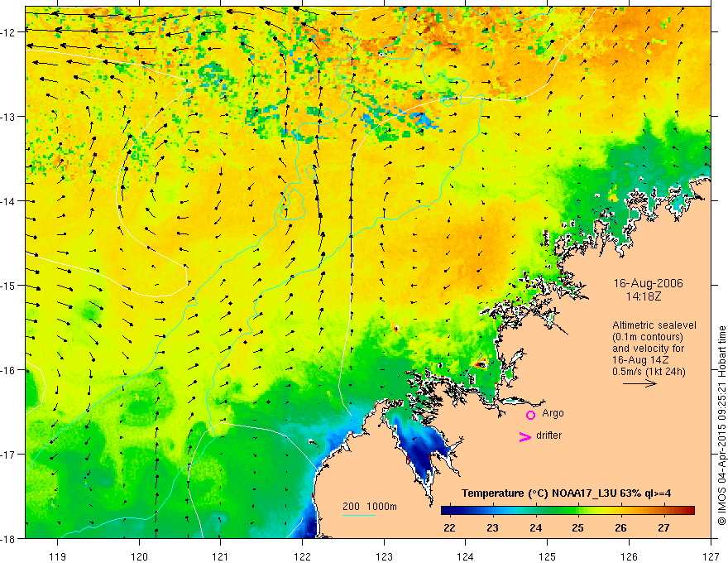Click the color bar value 22

[x=449, y=527]
